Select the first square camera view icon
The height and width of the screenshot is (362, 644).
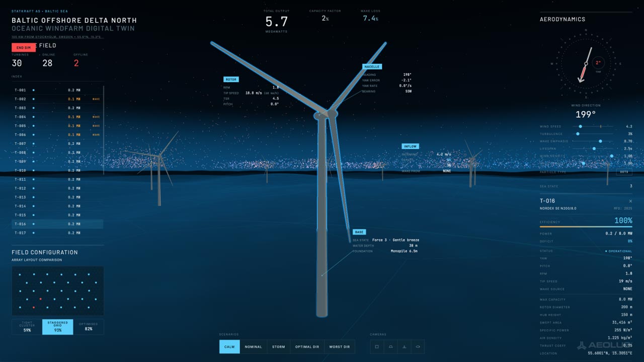coord(377,347)
